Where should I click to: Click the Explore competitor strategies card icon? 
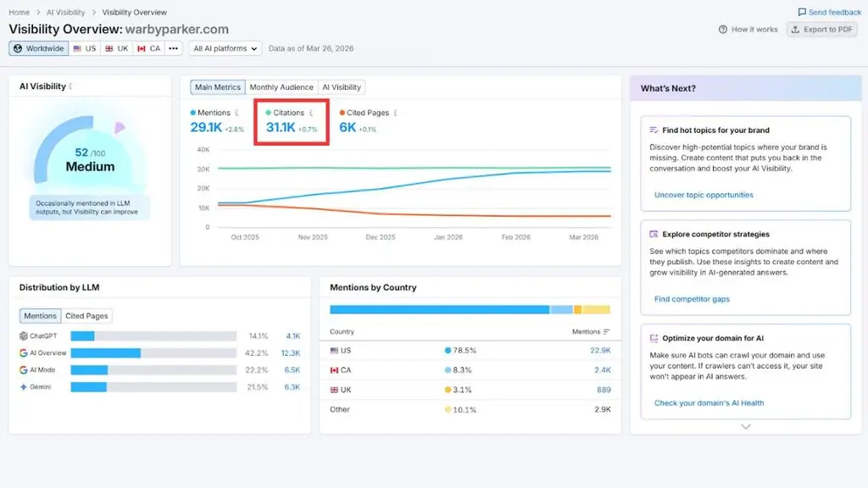tap(654, 234)
